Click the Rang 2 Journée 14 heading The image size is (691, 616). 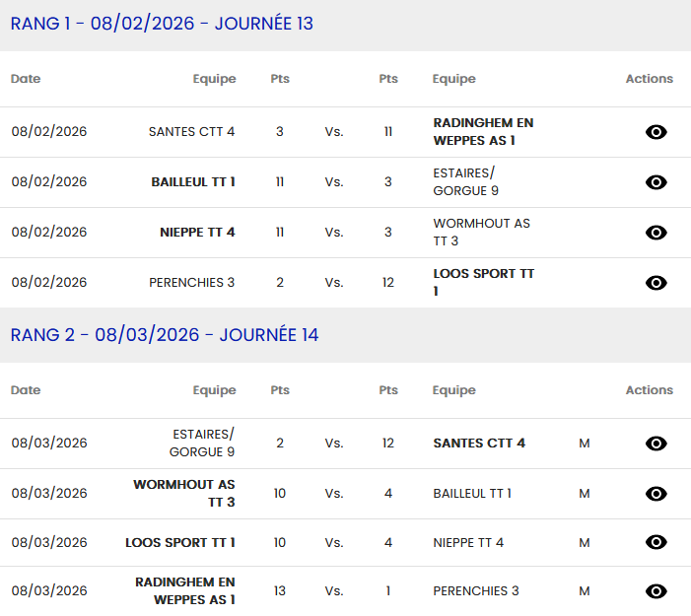pos(165,335)
